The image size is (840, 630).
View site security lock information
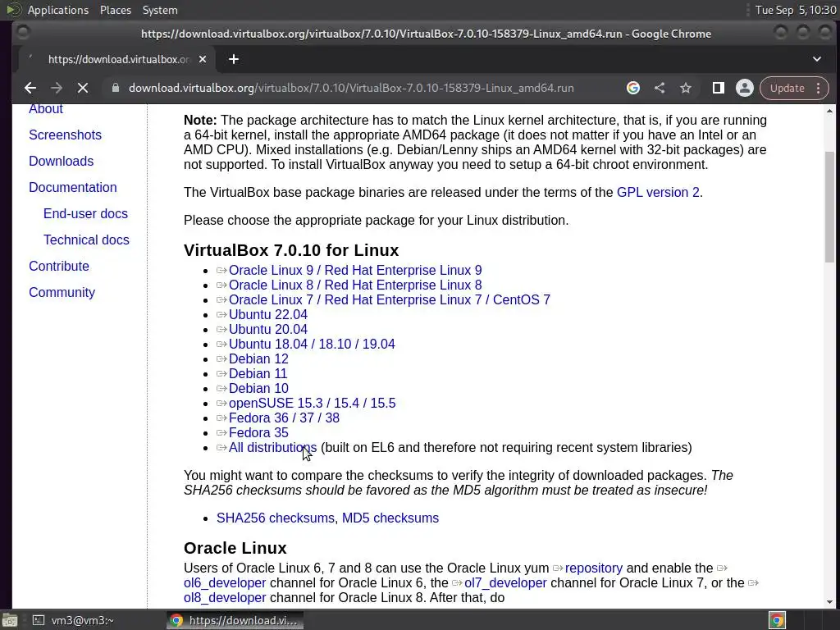click(x=115, y=88)
